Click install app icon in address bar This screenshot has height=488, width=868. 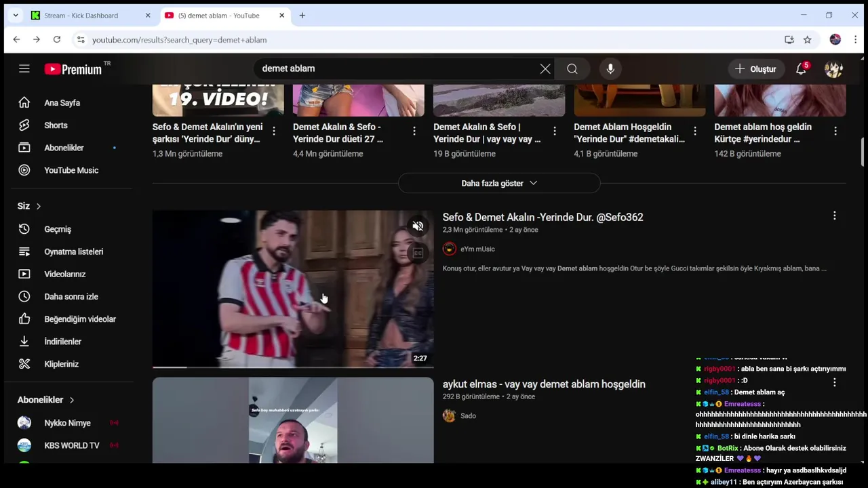tap(789, 40)
